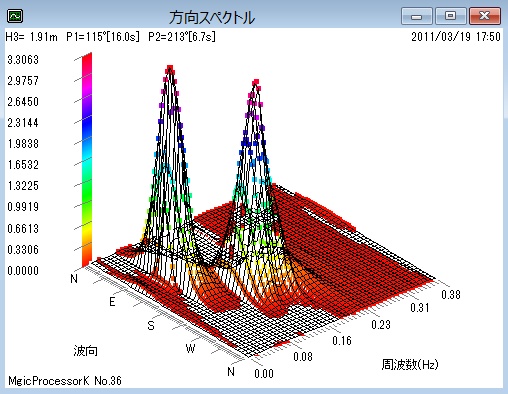The height and width of the screenshot is (394, 508).
Task: Minimize the 方向スペクトル window
Action: point(417,16)
